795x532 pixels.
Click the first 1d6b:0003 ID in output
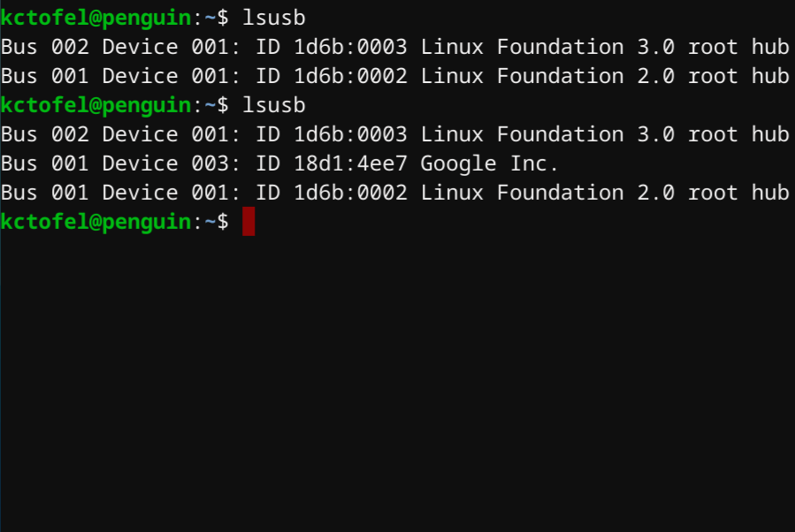click(350, 47)
